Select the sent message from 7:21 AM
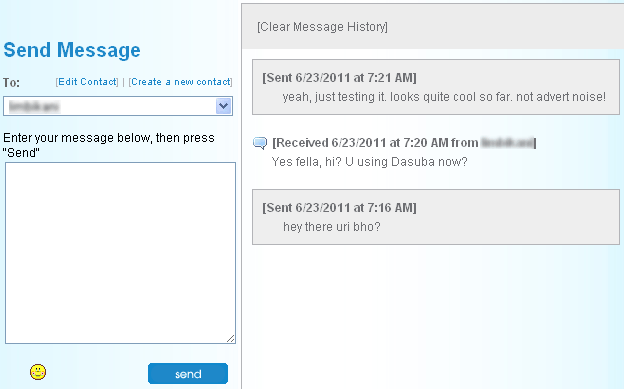Image resolution: width=624 pixels, height=389 pixels. click(x=436, y=87)
